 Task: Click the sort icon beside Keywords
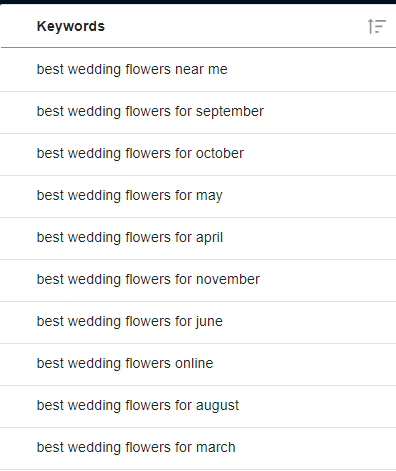[377, 26]
